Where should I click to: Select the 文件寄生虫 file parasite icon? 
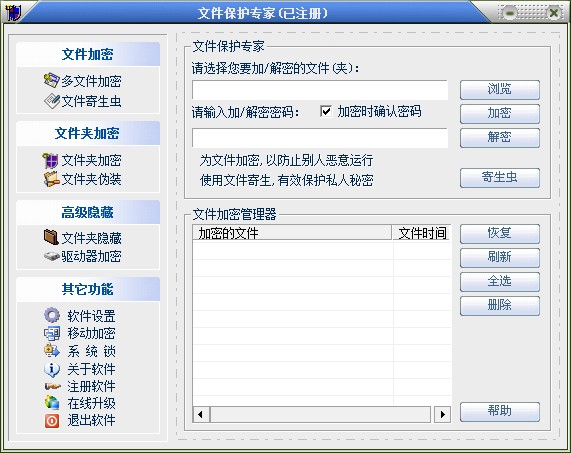[52, 101]
